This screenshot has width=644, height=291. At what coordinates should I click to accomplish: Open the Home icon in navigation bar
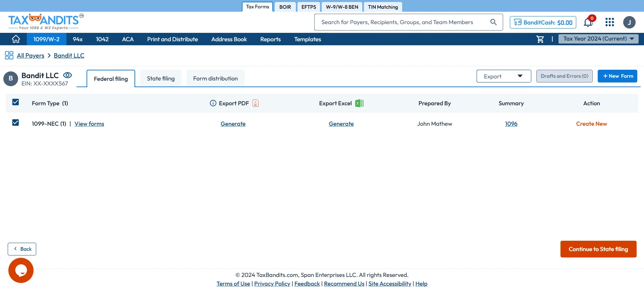[16, 39]
